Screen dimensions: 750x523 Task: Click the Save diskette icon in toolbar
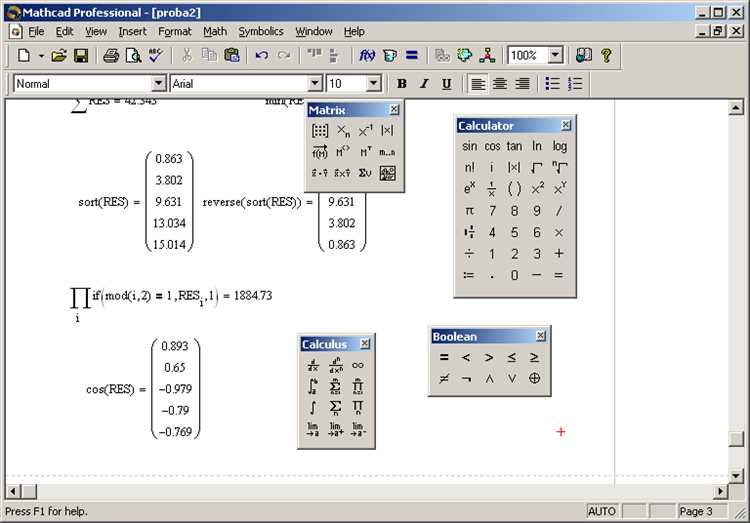[81, 56]
